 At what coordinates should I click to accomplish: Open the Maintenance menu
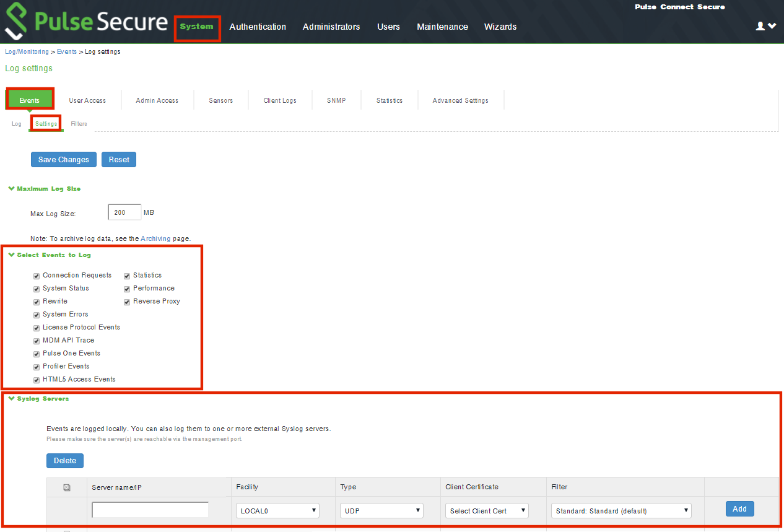[442, 27]
